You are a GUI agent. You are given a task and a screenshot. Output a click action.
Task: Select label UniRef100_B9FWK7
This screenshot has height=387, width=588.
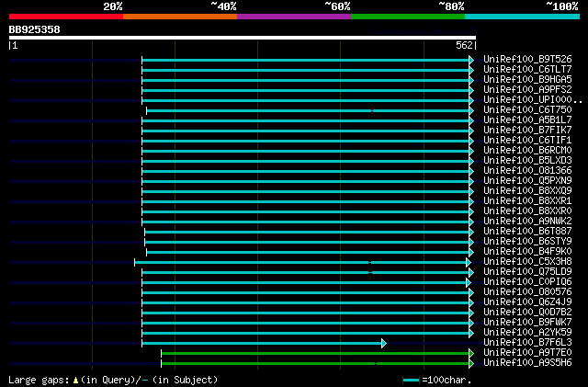pos(527,323)
